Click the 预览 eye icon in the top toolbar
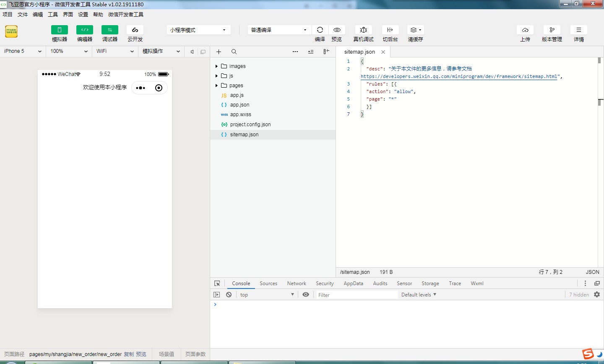Image resolution: width=604 pixels, height=364 pixels. (x=337, y=30)
